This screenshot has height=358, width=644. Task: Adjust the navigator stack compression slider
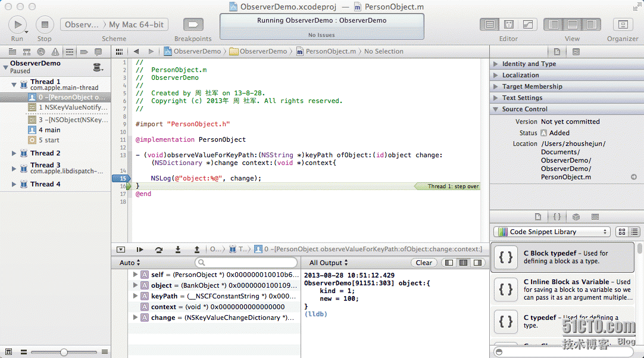pyautogui.click(x=64, y=352)
